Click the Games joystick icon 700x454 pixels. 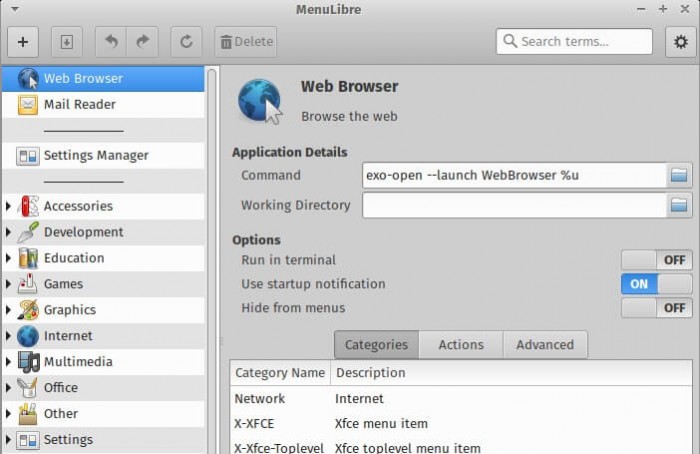pos(28,284)
